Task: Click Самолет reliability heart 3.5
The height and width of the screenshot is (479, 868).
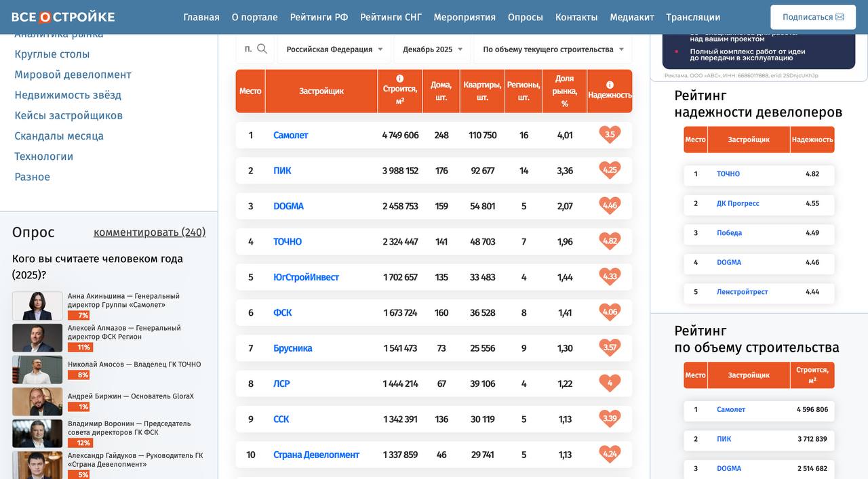Action: point(610,135)
